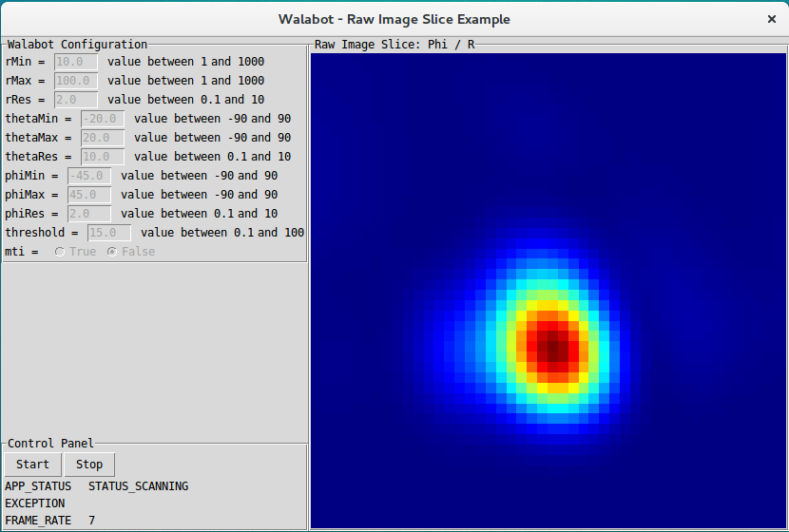Click the EXCEPTION label in Control Panel

35,503
